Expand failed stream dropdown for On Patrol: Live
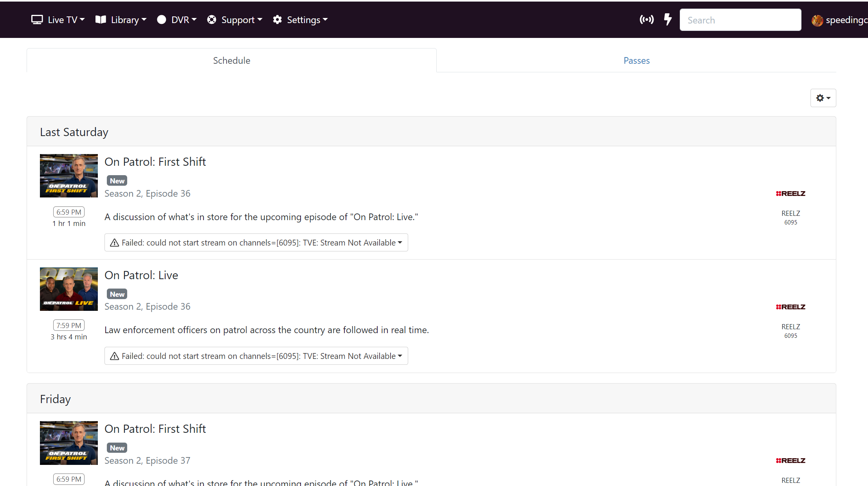Viewport: 868px width, 486px height. 400,356
